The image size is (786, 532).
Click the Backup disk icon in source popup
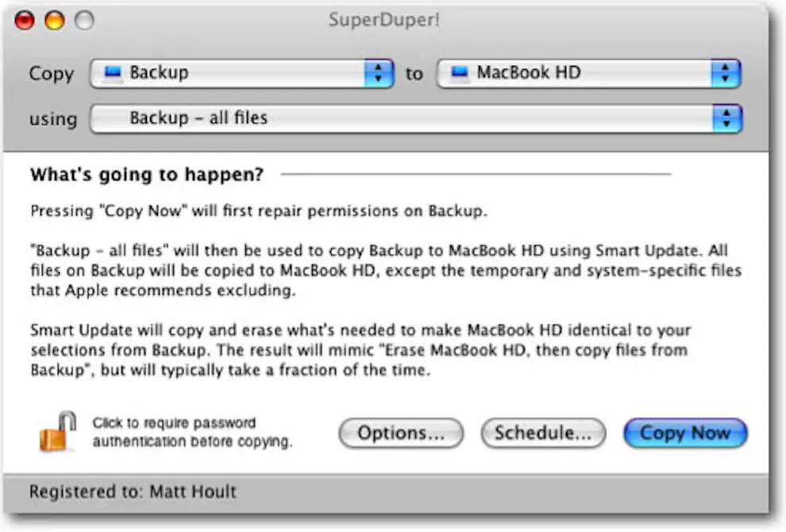tap(111, 73)
